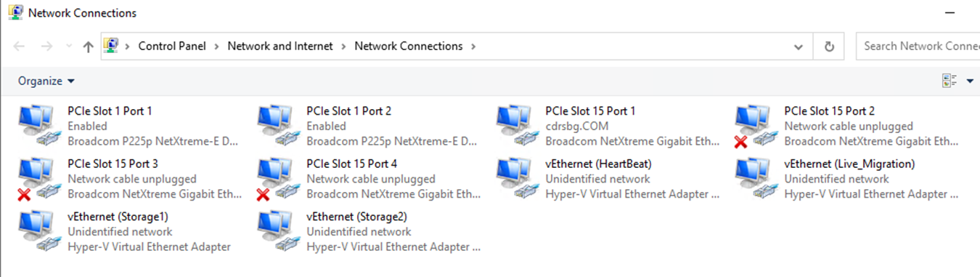This screenshot has width=980, height=277.
Task: Open the Organize dropdown menu
Action: [x=46, y=81]
